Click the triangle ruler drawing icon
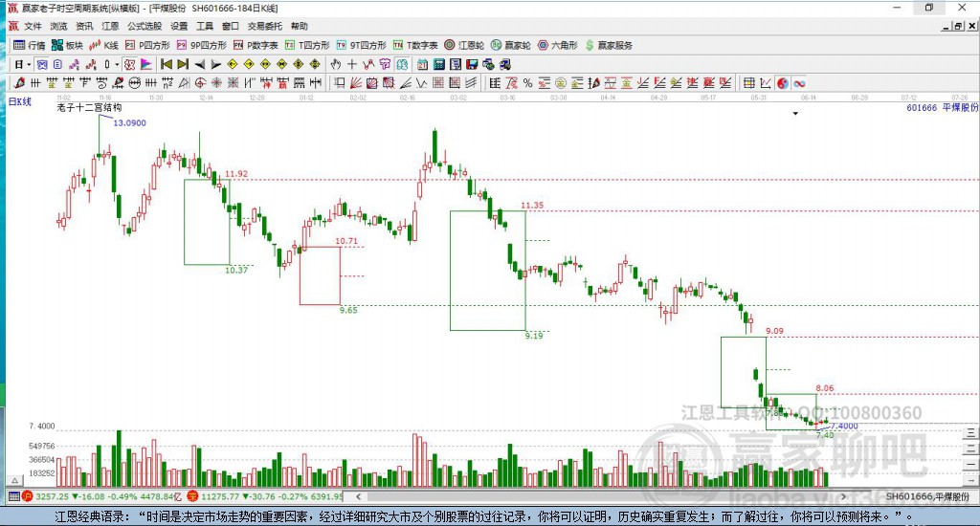The image size is (980, 526). 184,82
